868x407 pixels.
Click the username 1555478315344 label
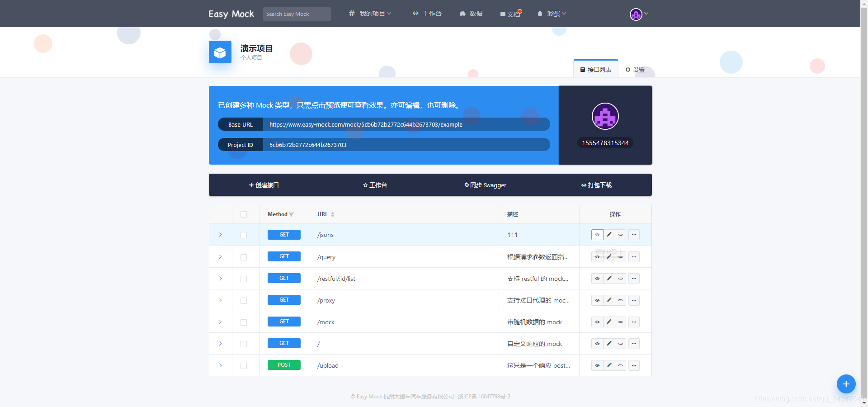605,143
